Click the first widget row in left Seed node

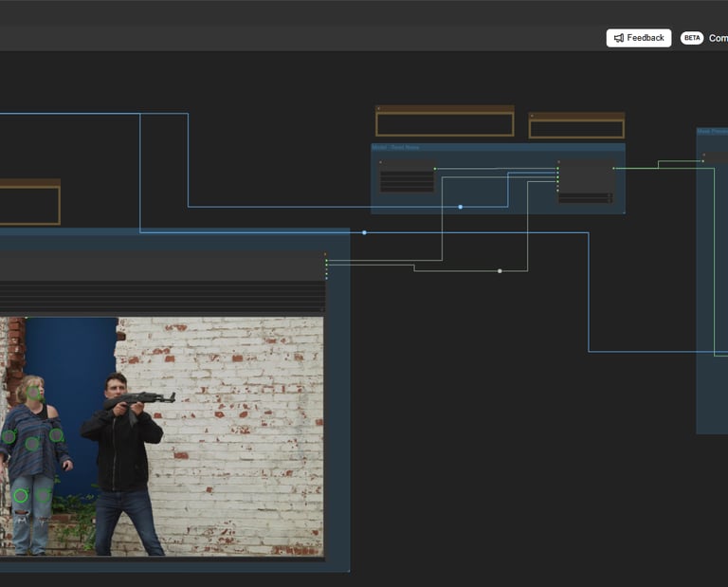click(x=407, y=174)
